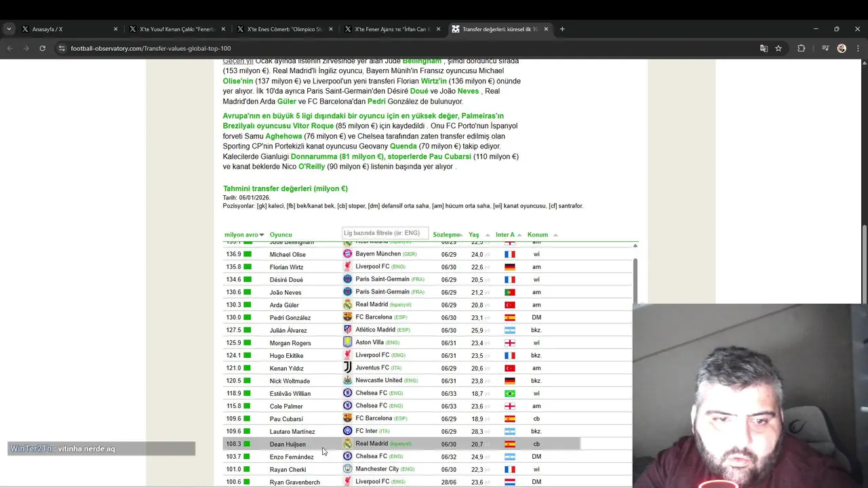The image size is (868, 488).
Task: Switch to Enes Cömert X tab
Action: (x=285, y=29)
